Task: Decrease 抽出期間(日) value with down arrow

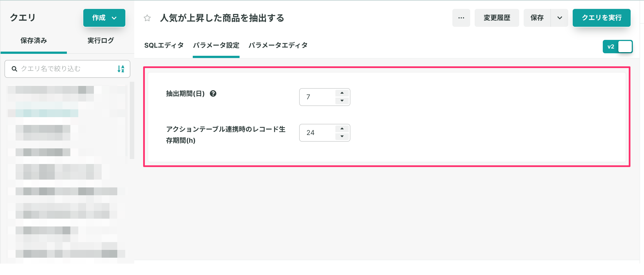Action: (342, 101)
